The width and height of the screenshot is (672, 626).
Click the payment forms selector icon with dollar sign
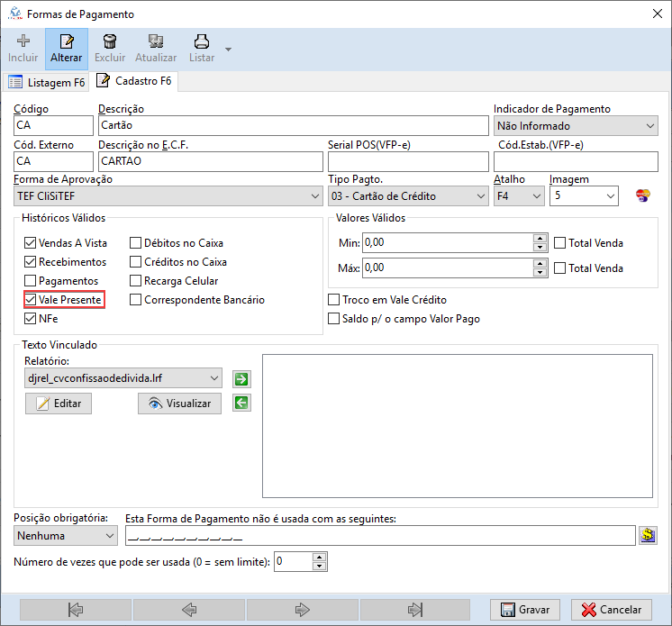tap(648, 535)
